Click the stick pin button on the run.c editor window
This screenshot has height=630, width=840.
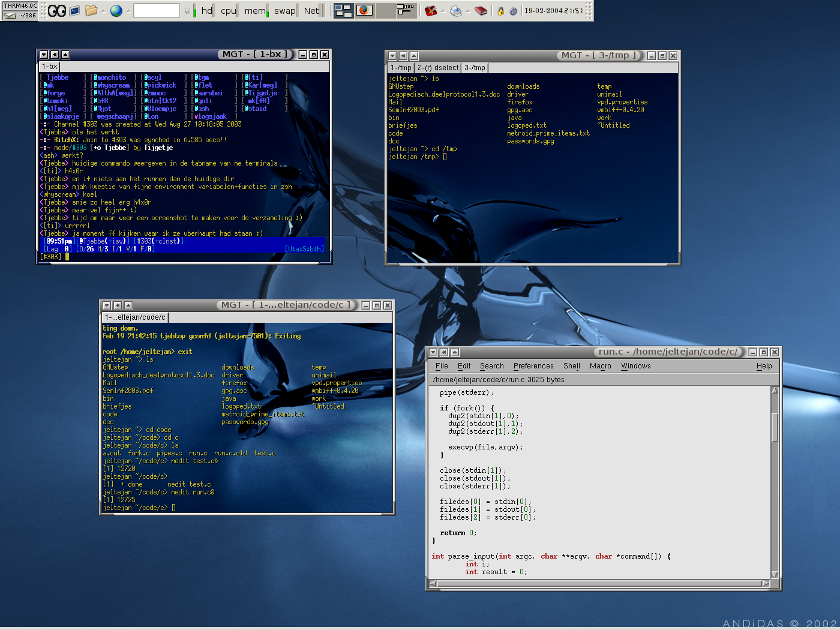coord(444,352)
